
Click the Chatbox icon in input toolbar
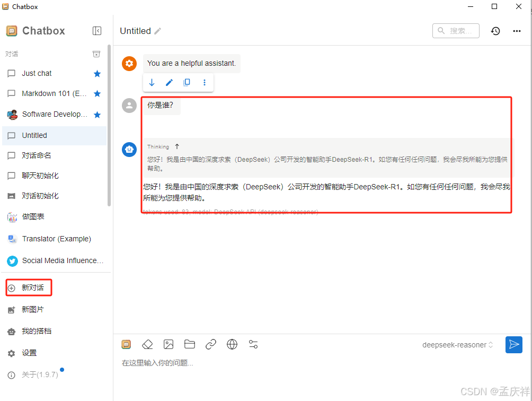tap(126, 345)
